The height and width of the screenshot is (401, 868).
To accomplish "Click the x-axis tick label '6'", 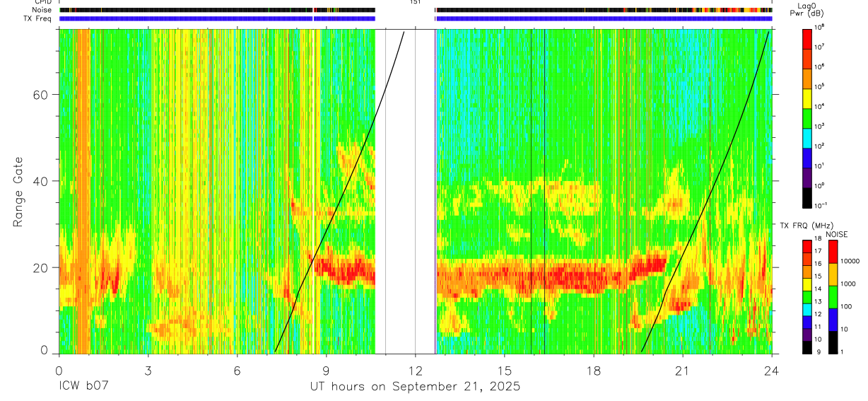I will coord(237,370).
